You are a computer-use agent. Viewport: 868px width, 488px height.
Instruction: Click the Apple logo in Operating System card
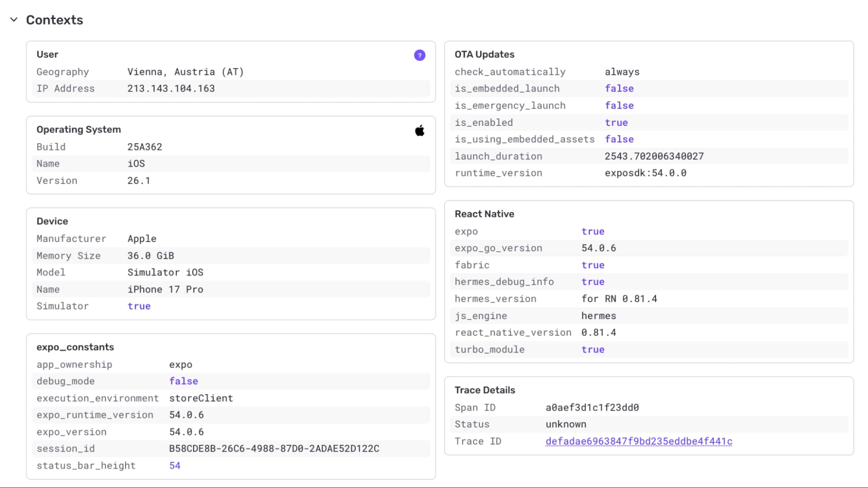(419, 130)
